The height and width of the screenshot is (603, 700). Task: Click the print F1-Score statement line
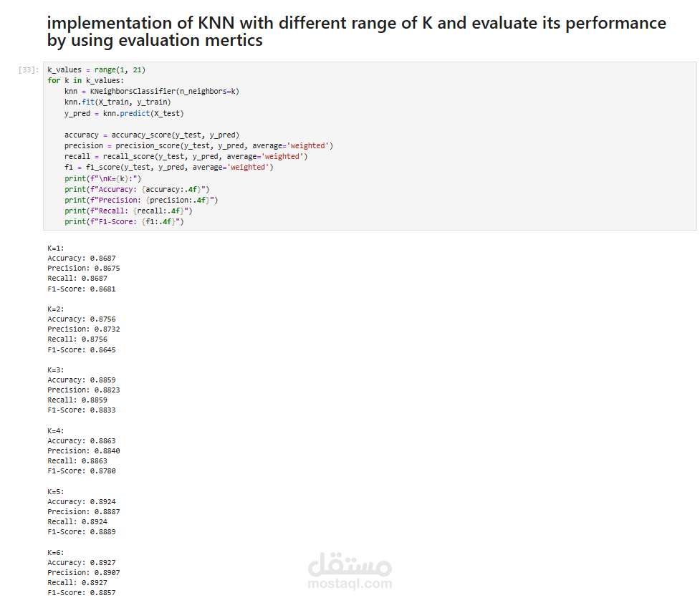pyautogui.click(x=124, y=221)
